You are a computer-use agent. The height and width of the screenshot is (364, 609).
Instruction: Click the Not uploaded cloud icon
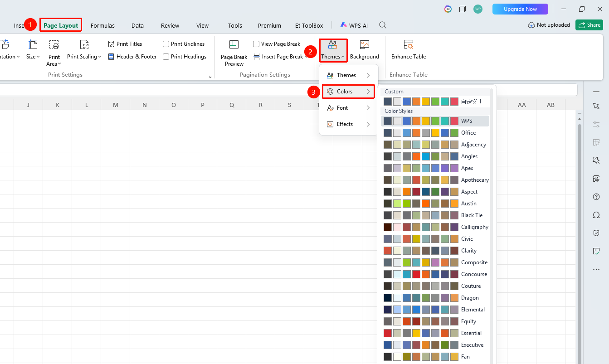pyautogui.click(x=531, y=25)
